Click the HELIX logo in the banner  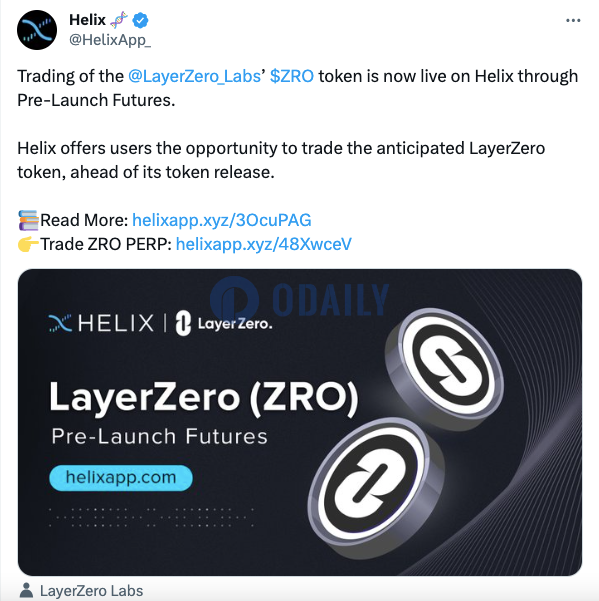click(101, 323)
